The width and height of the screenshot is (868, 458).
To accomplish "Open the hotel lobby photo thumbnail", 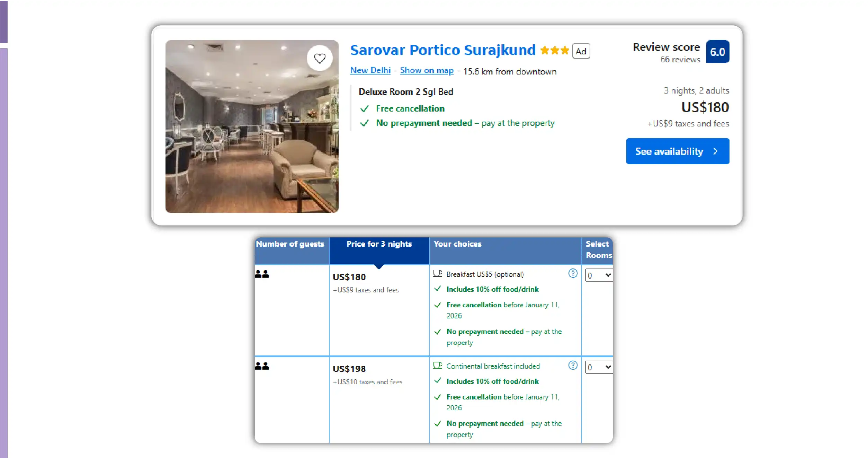I will point(252,139).
